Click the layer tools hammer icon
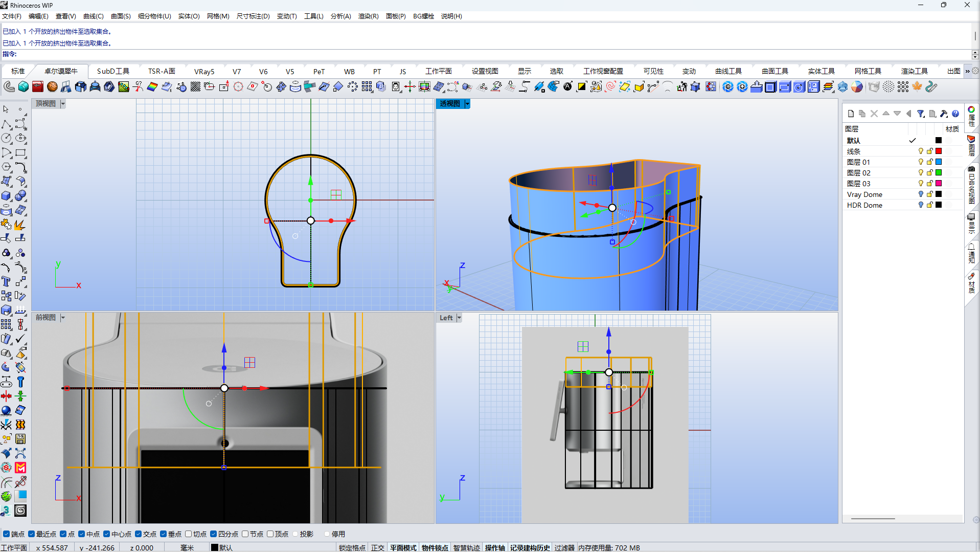 pyautogui.click(x=944, y=114)
